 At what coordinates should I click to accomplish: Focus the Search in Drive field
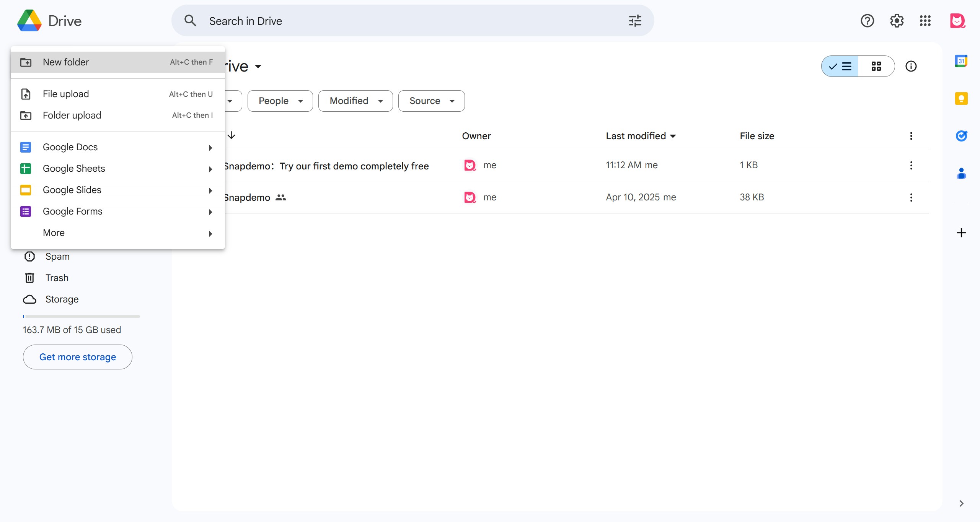click(x=413, y=21)
